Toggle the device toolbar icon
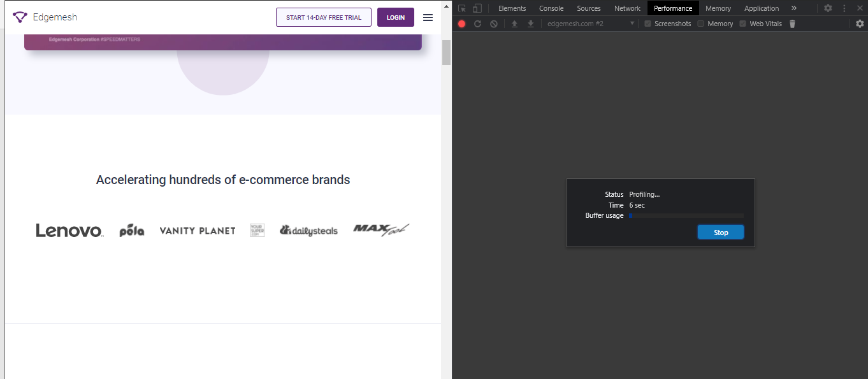Image resolution: width=868 pixels, height=379 pixels. tap(477, 8)
